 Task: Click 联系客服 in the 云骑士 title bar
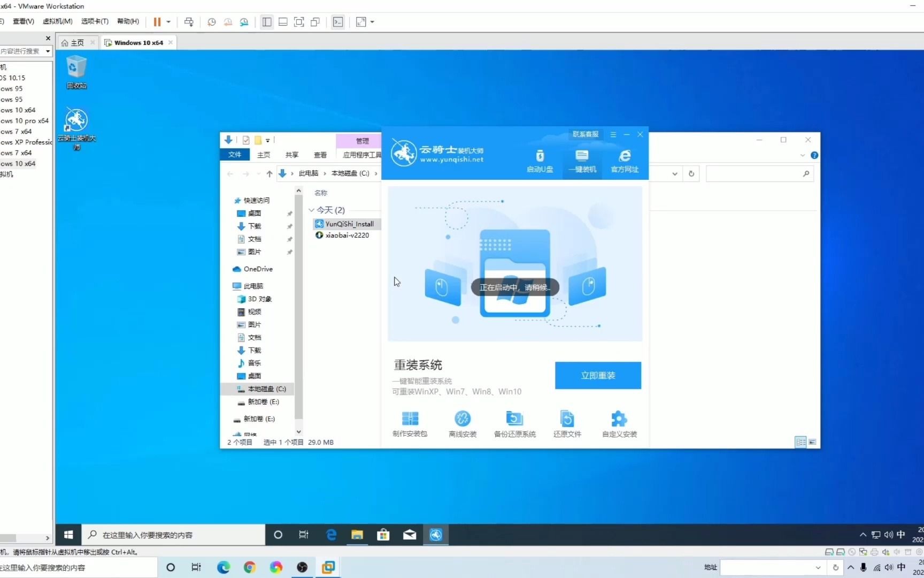point(586,134)
